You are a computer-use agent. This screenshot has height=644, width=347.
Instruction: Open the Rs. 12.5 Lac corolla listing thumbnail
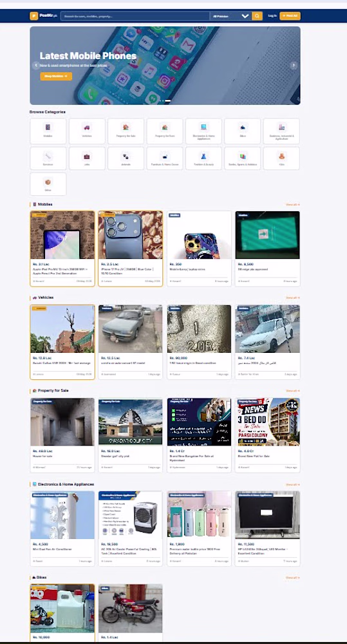[x=131, y=328]
